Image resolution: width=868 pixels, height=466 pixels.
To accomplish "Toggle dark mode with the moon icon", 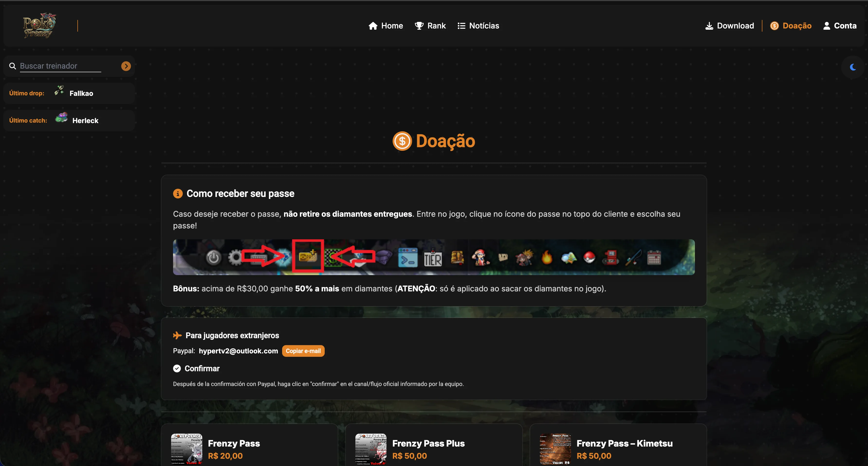I will pos(852,67).
